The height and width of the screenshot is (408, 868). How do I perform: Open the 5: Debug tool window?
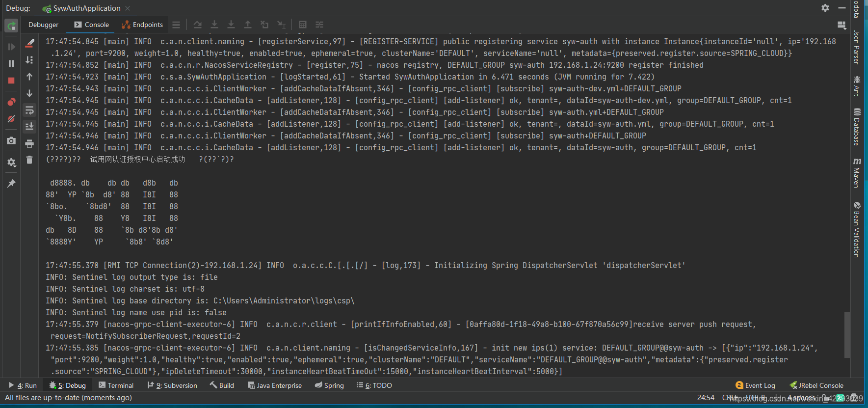point(68,385)
